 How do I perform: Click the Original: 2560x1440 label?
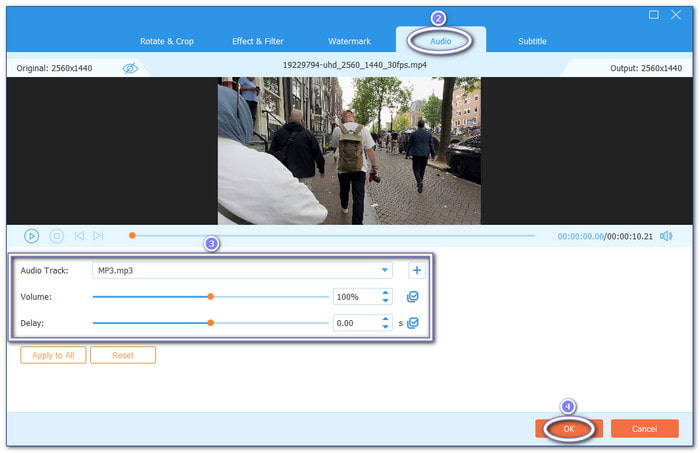click(54, 68)
